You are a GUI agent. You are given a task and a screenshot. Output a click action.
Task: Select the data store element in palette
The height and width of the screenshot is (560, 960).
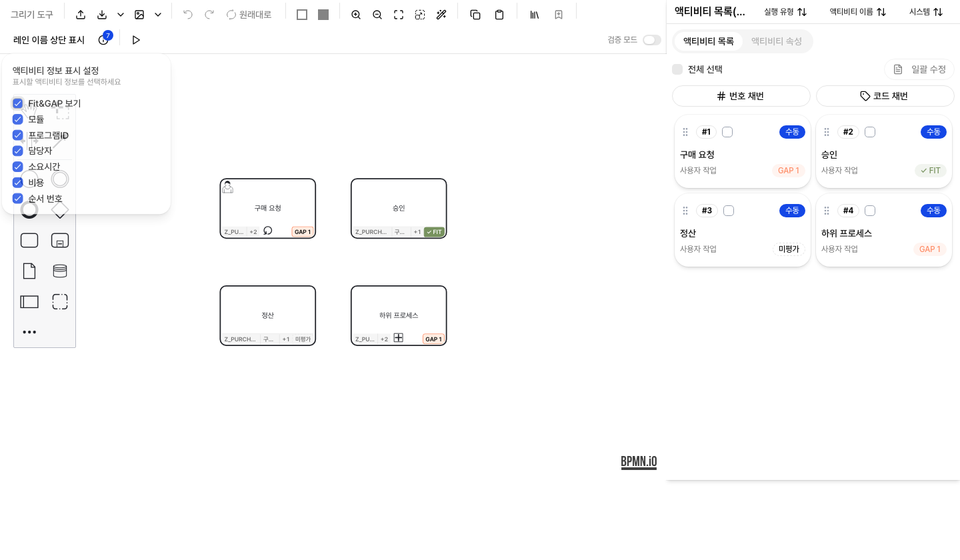click(x=60, y=271)
